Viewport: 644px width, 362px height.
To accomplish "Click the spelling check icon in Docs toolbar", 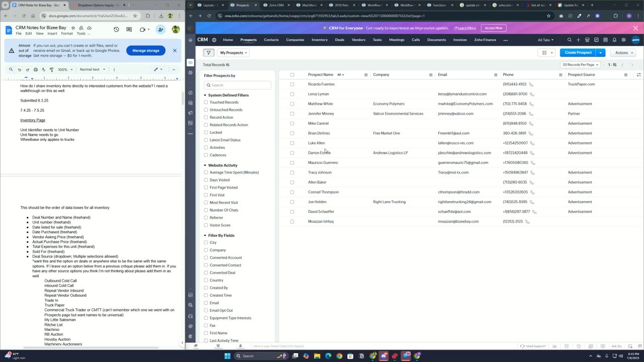I will 43,69.
